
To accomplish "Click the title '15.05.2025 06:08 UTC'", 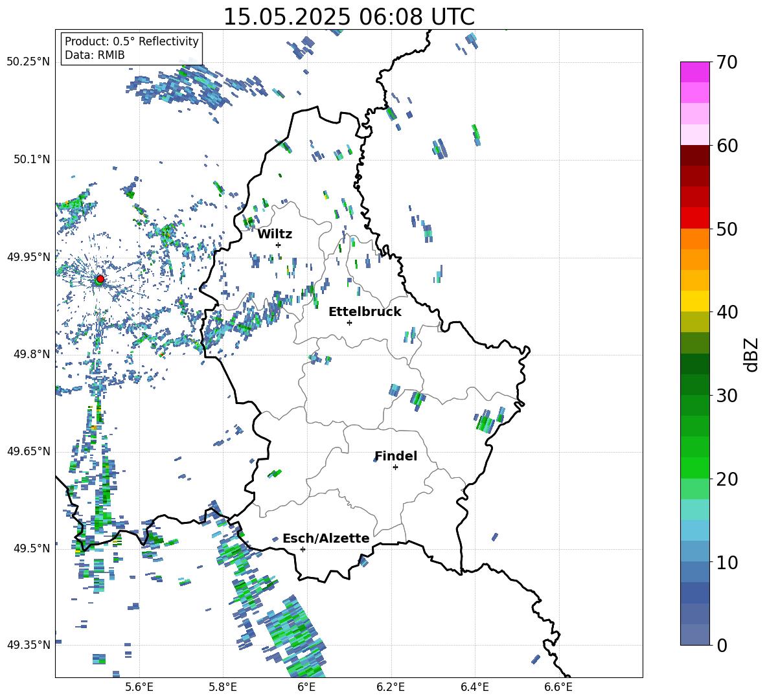I will click(x=349, y=17).
